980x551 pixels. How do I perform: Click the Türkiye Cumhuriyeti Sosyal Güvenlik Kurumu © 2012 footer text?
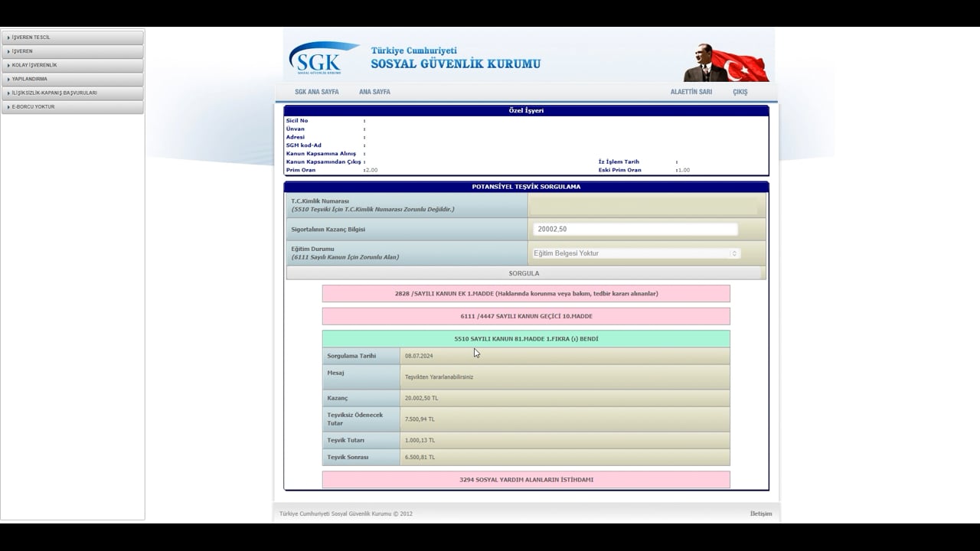346,514
